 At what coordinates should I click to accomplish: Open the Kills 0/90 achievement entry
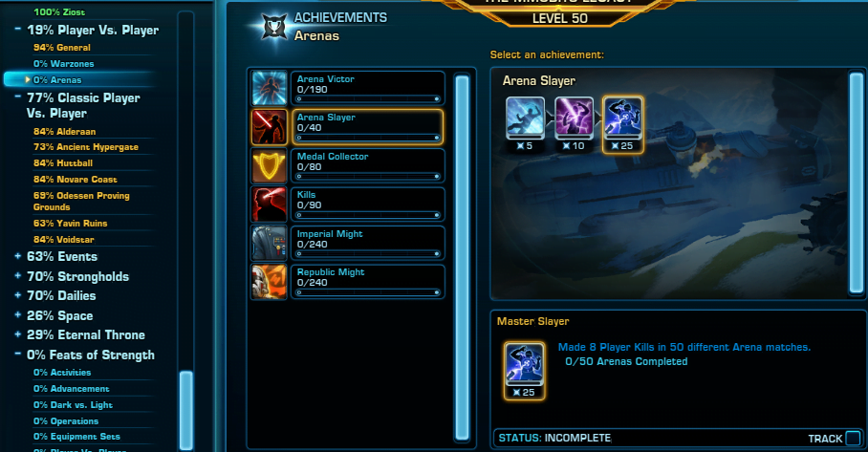coord(368,204)
